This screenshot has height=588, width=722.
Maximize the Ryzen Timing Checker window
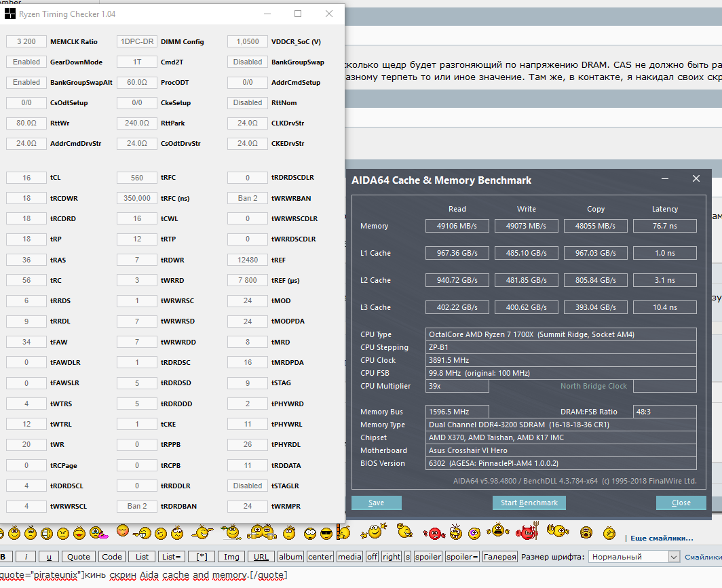tap(298, 14)
